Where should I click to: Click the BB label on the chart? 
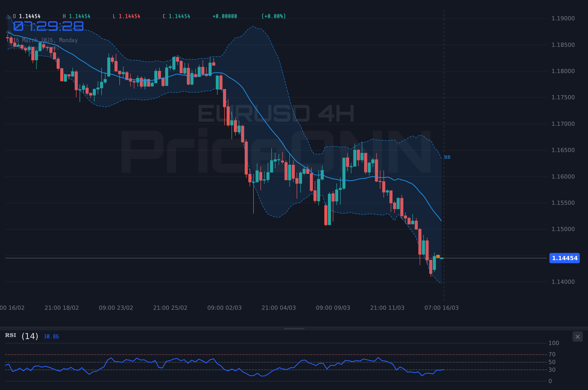447,157
